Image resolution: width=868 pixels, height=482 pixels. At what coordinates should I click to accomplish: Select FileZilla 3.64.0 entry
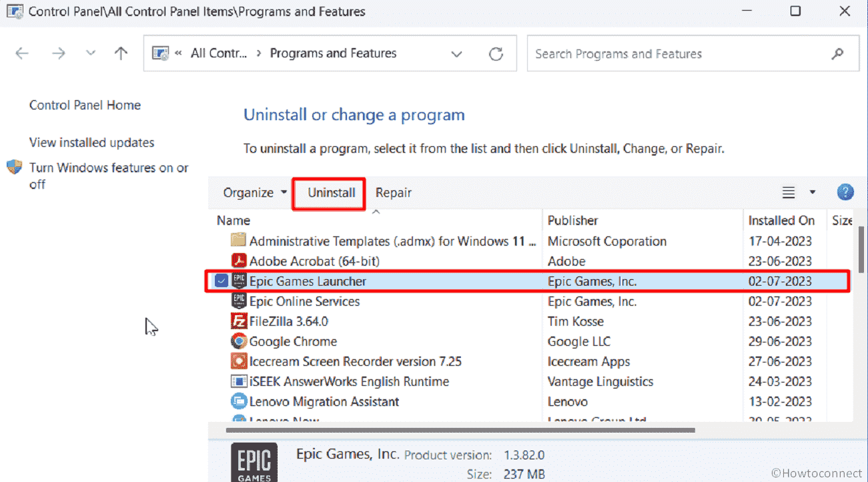(x=289, y=321)
